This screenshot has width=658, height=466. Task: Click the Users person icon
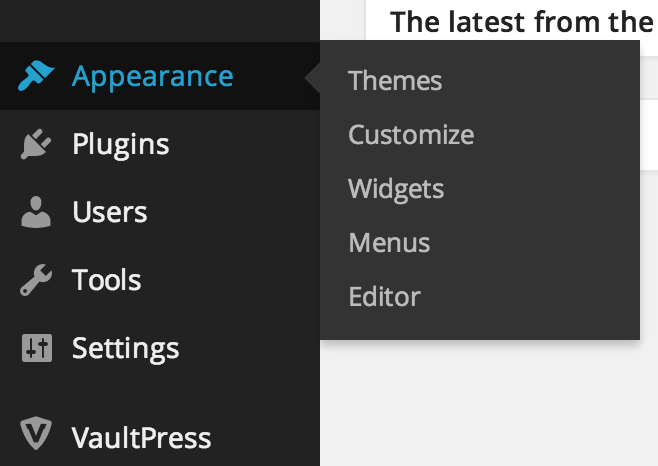point(36,212)
